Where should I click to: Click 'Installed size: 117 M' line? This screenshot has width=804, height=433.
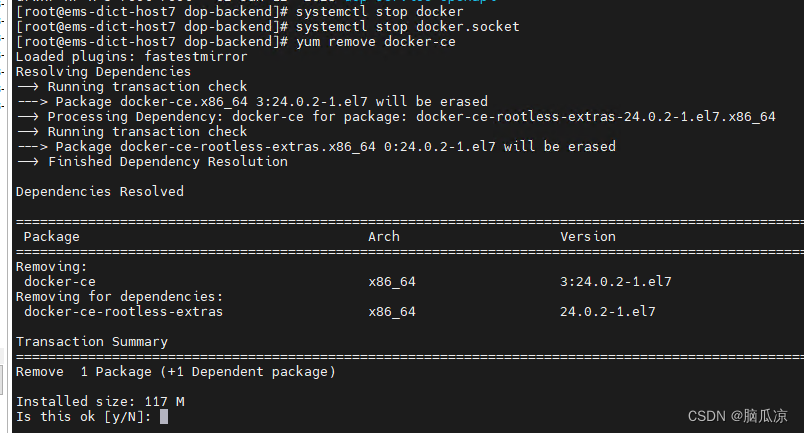100,402
